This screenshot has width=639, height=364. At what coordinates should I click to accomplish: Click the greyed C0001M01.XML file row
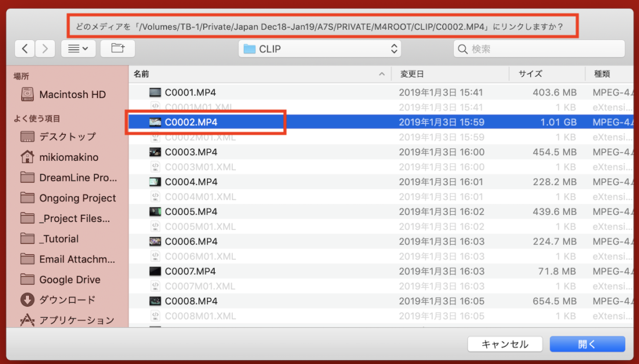tap(381, 107)
